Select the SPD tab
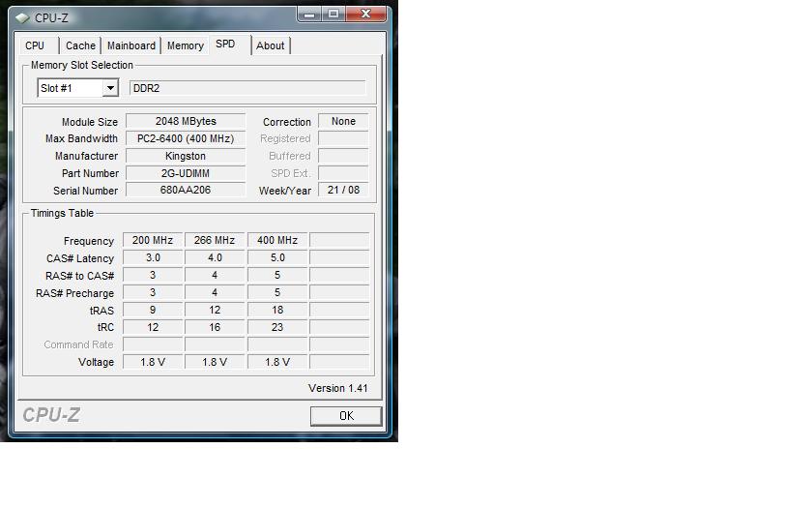 [225, 45]
